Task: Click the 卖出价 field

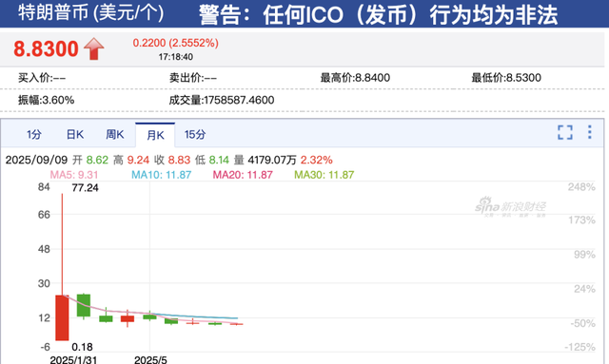Action: (x=192, y=78)
